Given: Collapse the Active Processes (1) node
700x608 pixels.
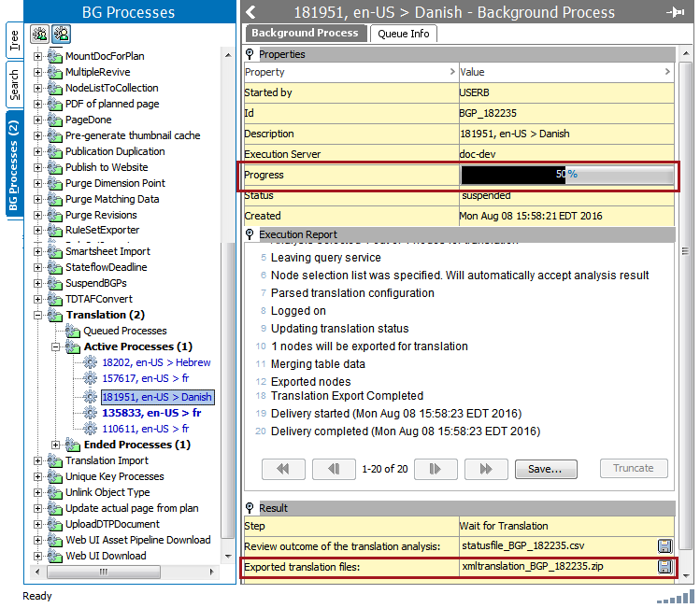Looking at the screenshot, I should [x=56, y=346].
